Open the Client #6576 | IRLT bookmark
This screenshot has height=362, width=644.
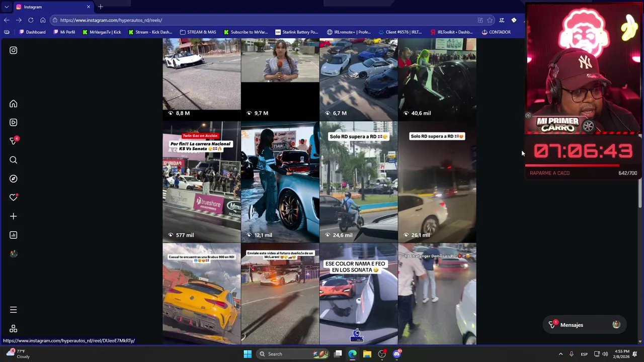(x=400, y=32)
